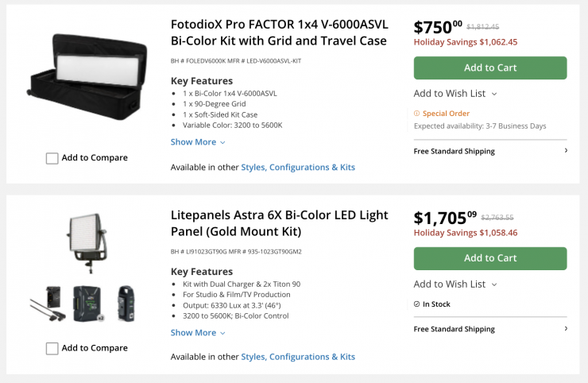The image size is (588, 383).
Task: Add the Litepanels Astra 6X to cart
Action: pyautogui.click(x=490, y=258)
